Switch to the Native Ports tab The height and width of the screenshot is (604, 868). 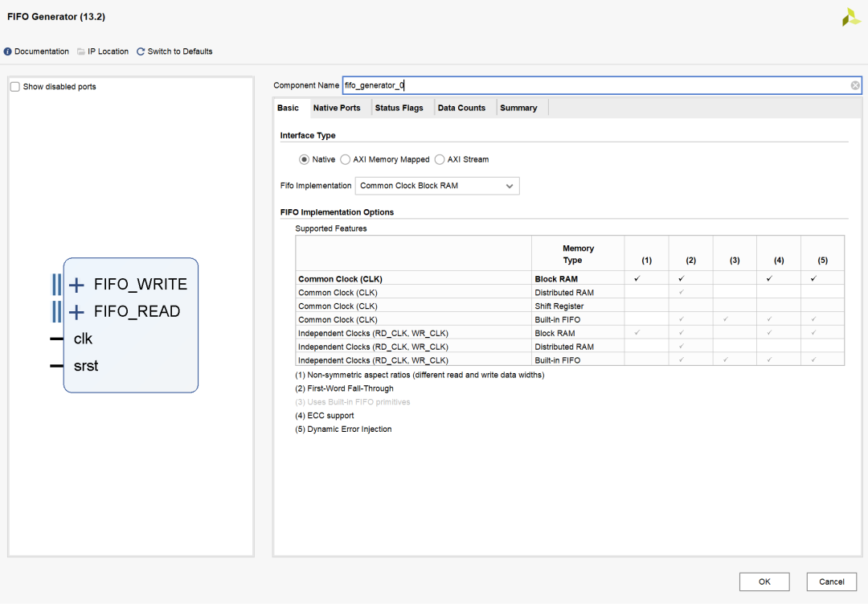point(337,108)
